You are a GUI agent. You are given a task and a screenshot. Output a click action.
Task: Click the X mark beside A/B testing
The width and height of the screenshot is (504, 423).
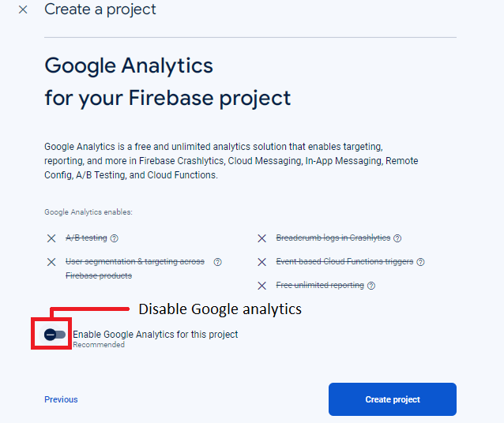pyautogui.click(x=51, y=238)
